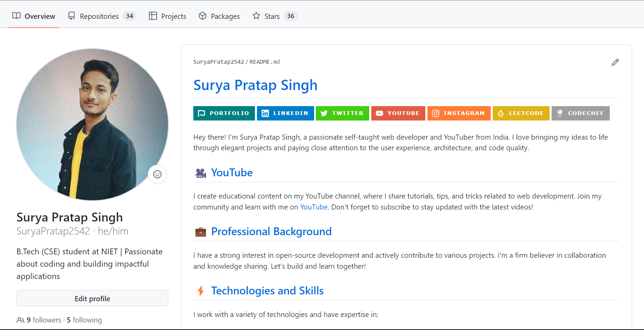The height and width of the screenshot is (330, 644).
Task: Click the Technologies and Skills heading
Action: [x=267, y=291]
